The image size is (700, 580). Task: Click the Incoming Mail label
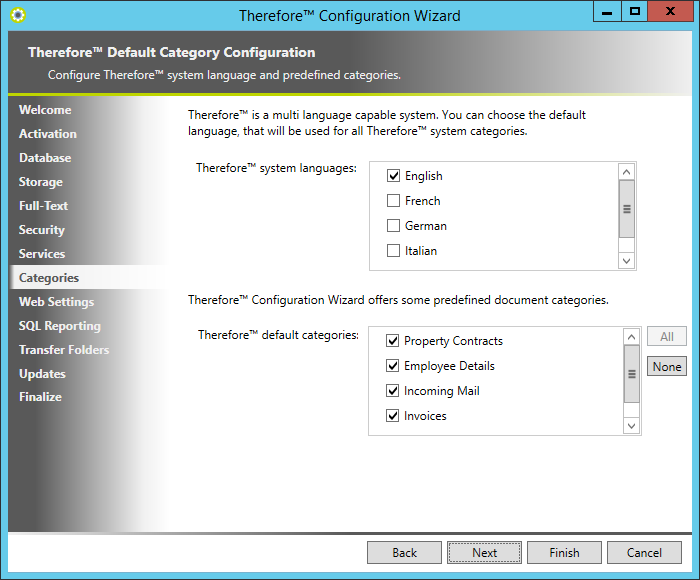pos(442,391)
